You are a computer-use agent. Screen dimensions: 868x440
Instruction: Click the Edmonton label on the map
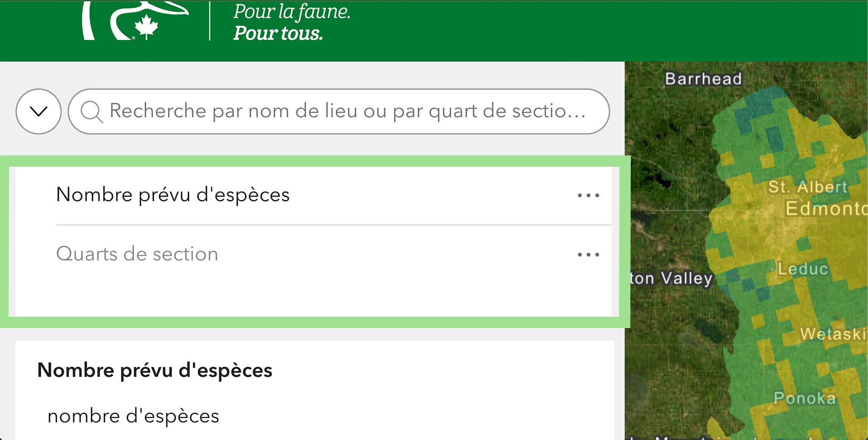[826, 208]
